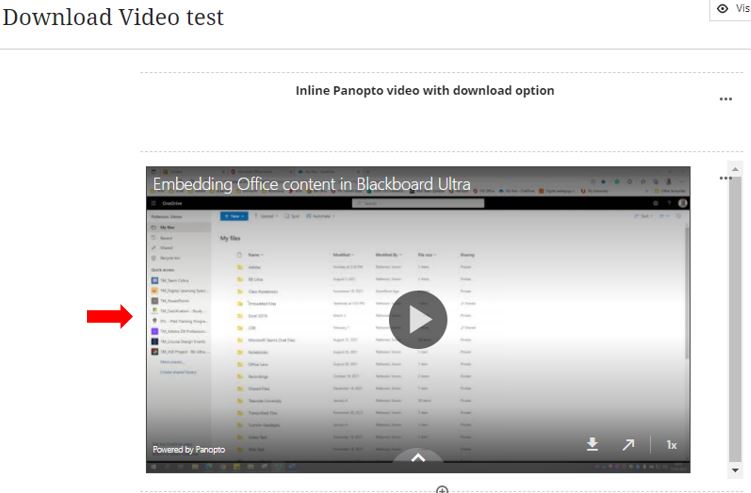The image size is (751, 493).
Task: Open video in new window arrow icon
Action: click(628, 445)
